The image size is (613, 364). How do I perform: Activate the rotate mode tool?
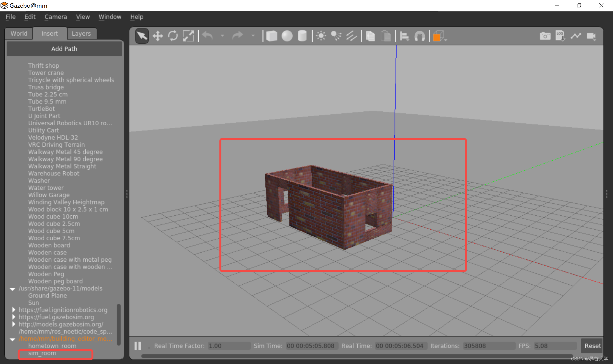[x=173, y=36]
